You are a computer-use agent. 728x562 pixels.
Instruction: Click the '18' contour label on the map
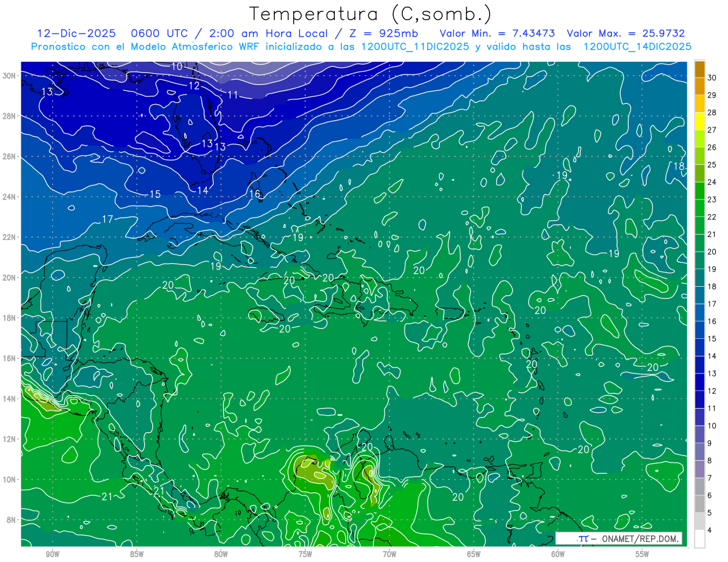point(679,166)
